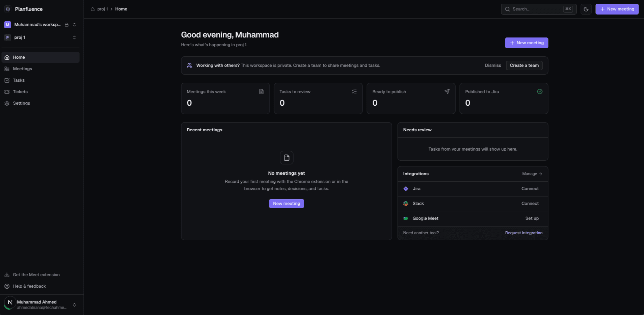Click the Needs review heading
Viewport: 644px width, 315px height.
coord(417,130)
